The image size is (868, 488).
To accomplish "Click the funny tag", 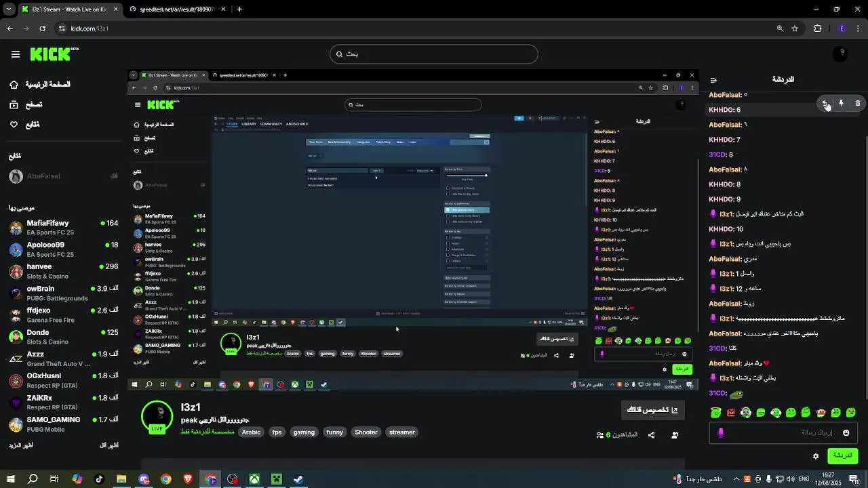I will [x=335, y=432].
